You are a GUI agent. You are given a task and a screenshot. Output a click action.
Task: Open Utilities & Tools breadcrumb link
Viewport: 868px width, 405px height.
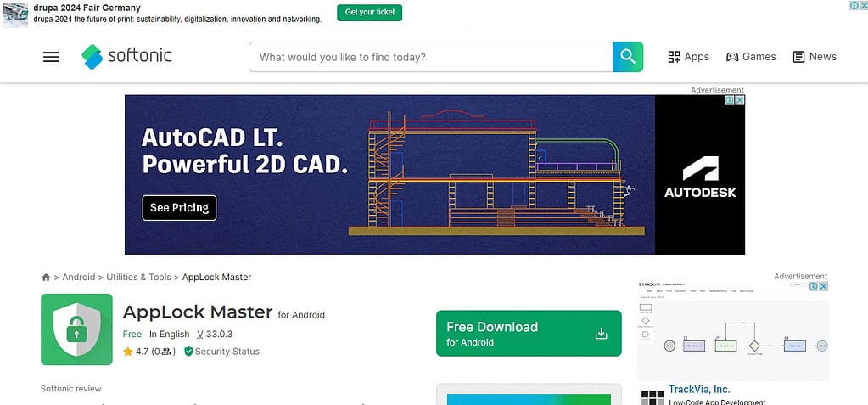(x=138, y=277)
